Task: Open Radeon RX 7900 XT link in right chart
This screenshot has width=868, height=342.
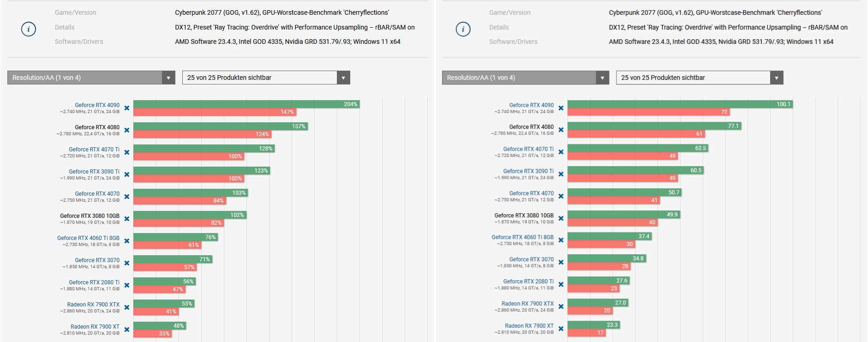Action: [x=529, y=326]
